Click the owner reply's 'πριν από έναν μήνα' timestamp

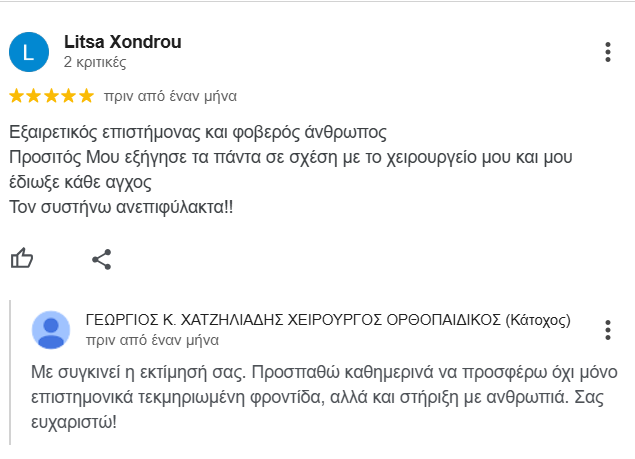[152, 340]
